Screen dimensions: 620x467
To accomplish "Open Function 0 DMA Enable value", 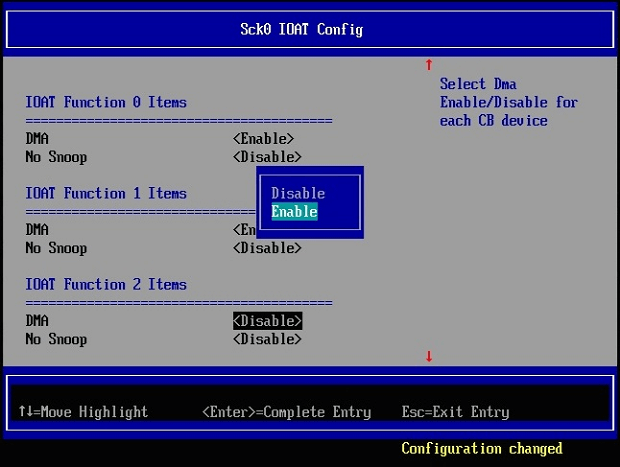I will pyautogui.click(x=263, y=139).
